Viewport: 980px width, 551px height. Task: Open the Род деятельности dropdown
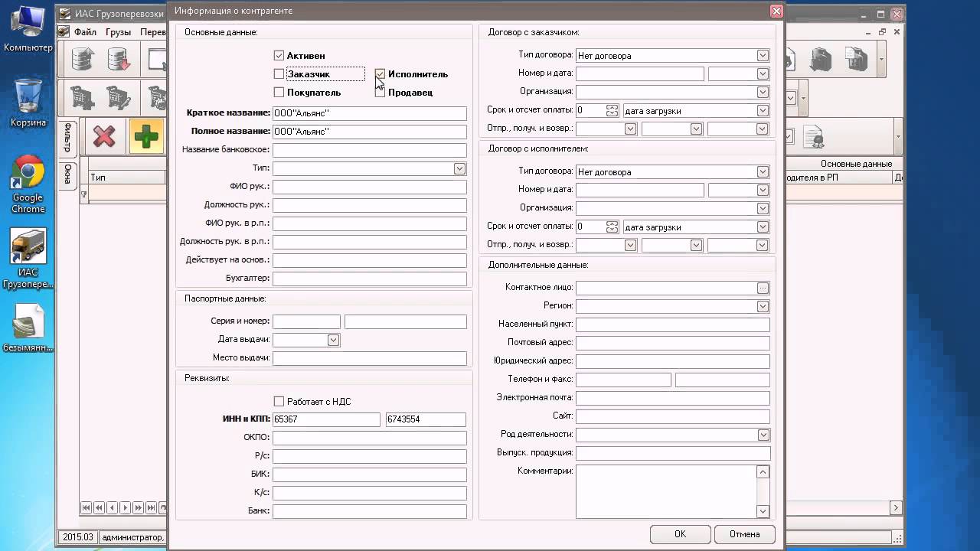coord(763,435)
